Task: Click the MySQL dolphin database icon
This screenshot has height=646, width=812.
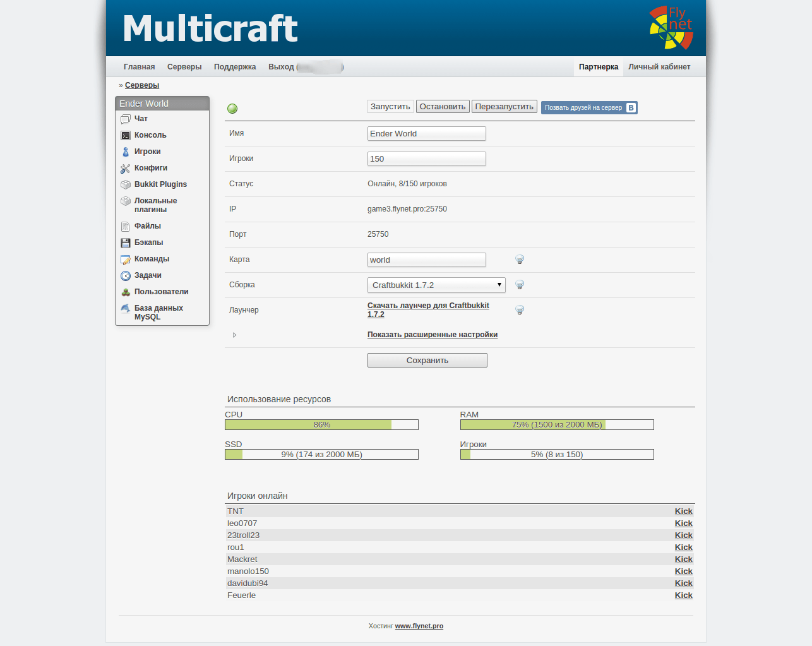Action: coord(126,308)
